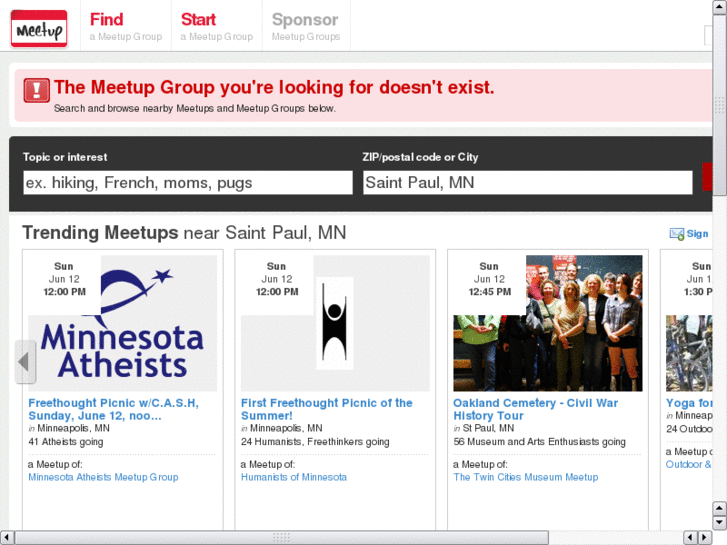Visit Humanists of Minnesota group
This screenshot has width=727, height=545.
(x=293, y=477)
